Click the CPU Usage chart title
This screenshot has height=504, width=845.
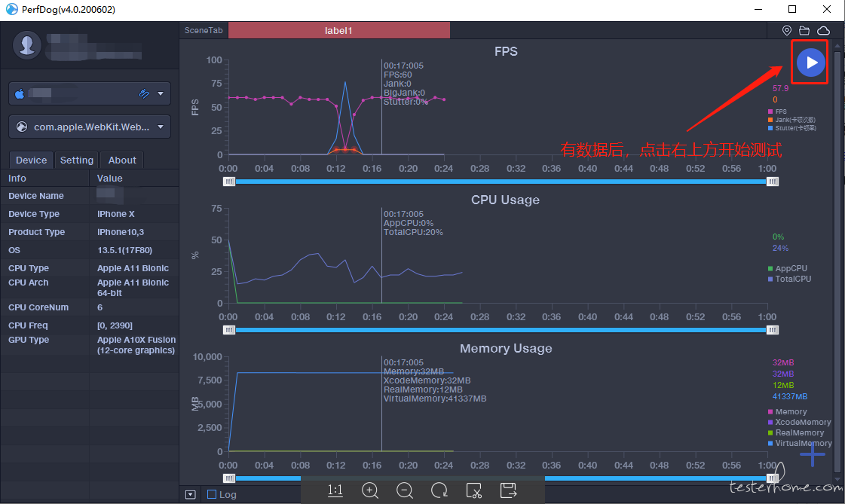tap(506, 200)
